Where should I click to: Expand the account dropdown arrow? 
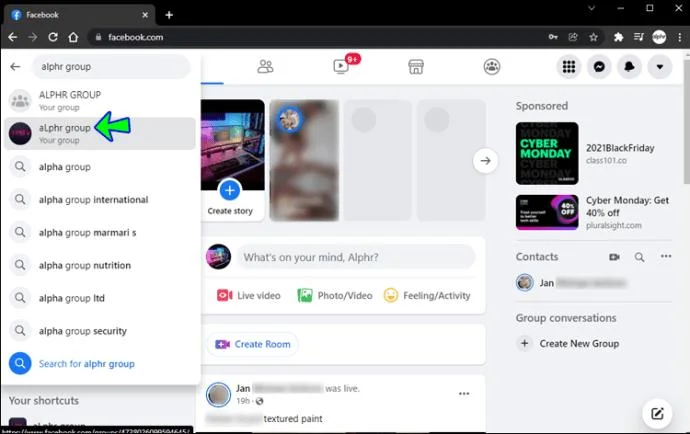click(x=660, y=67)
